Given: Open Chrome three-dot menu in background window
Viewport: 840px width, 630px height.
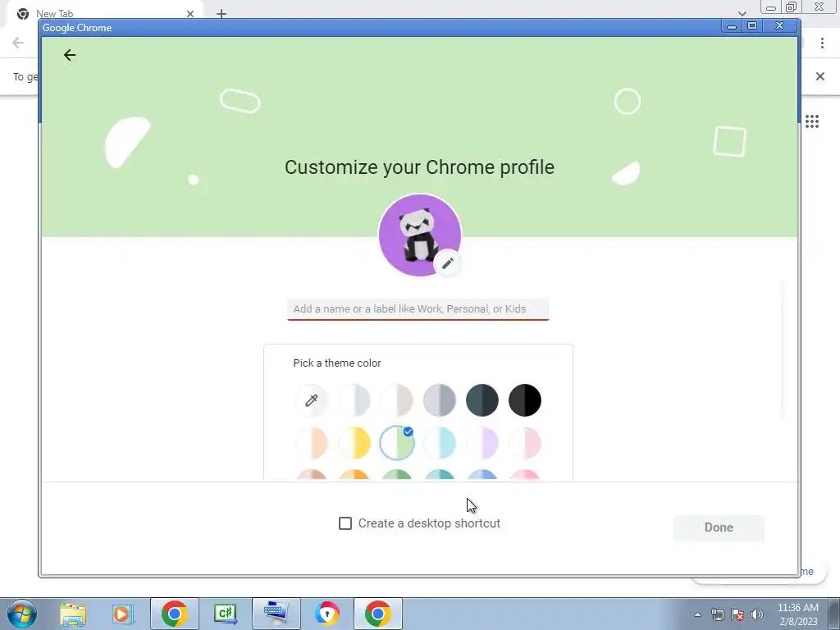Looking at the screenshot, I should [822, 43].
